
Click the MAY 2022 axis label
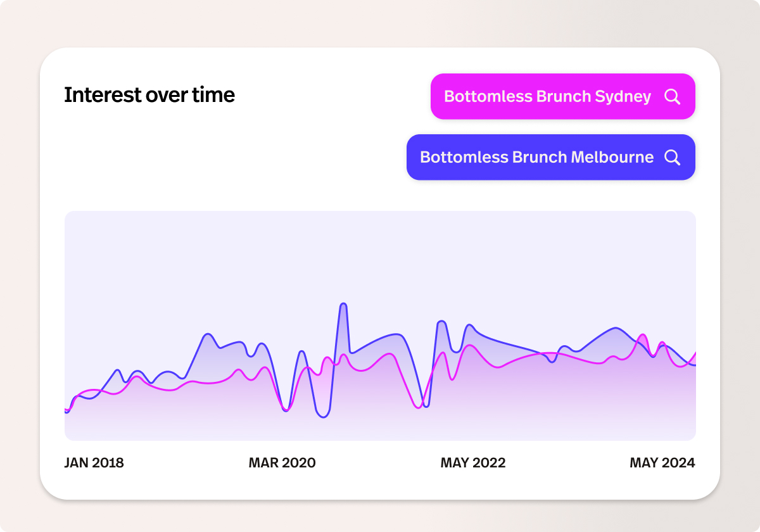(472, 463)
